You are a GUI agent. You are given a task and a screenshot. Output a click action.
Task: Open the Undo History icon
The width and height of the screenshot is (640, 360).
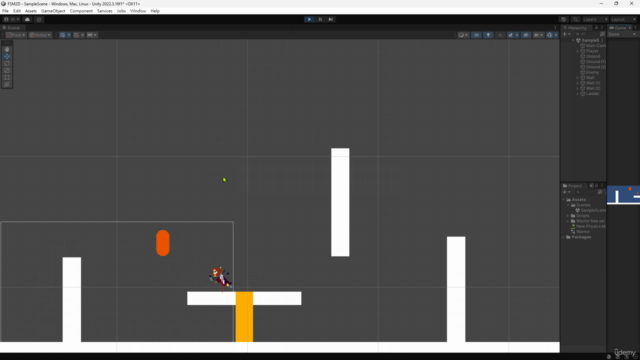pyautogui.click(x=563, y=19)
